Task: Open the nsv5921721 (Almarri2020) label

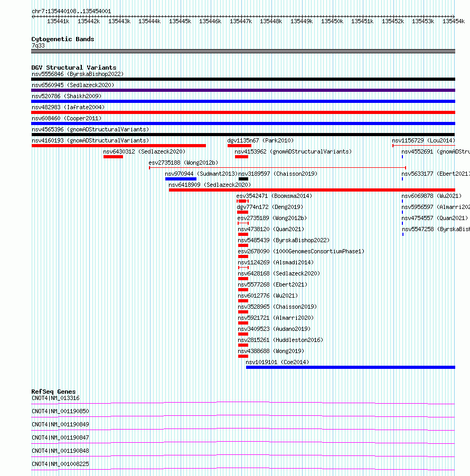Action: (276, 318)
